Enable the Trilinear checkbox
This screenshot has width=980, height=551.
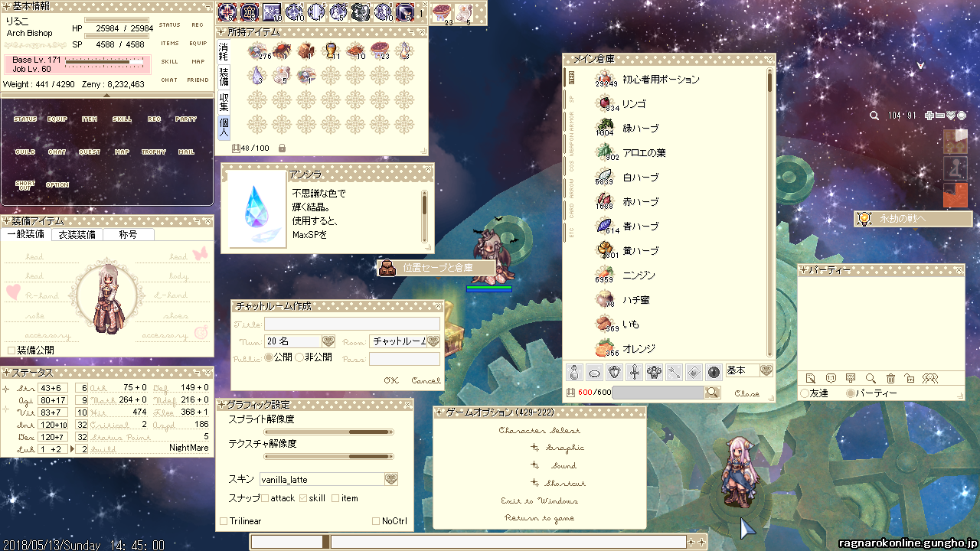pyautogui.click(x=224, y=521)
